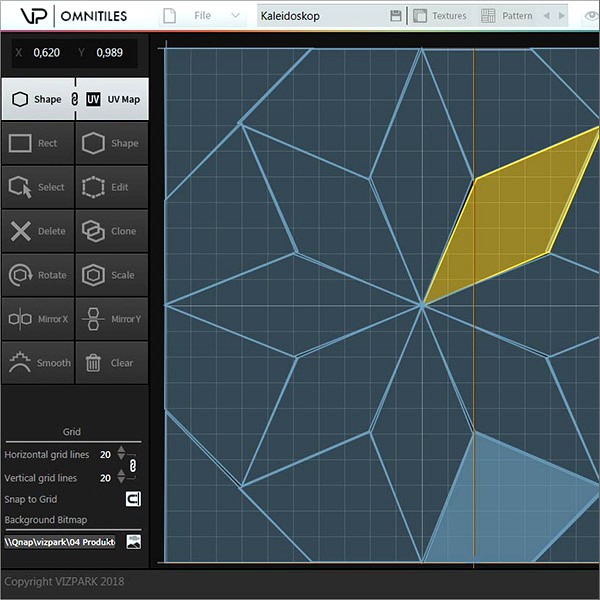Use the Clone tool
This screenshot has height=600, width=600.
111,231
